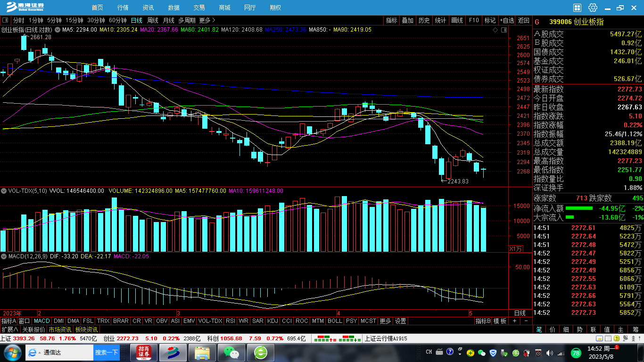644x362 pixels.
Task: Toggle the side panel icon beside the diamond
Action: point(504,30)
